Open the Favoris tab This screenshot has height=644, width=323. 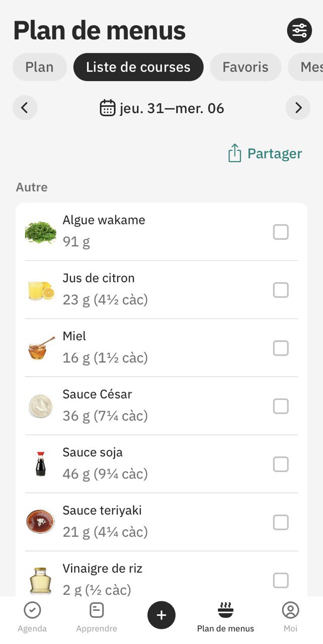[x=246, y=66]
